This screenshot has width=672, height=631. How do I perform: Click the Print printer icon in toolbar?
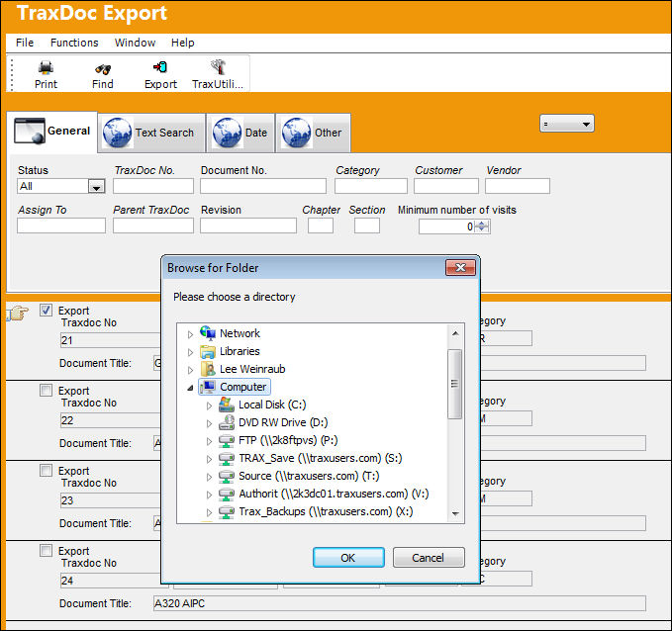click(x=46, y=67)
